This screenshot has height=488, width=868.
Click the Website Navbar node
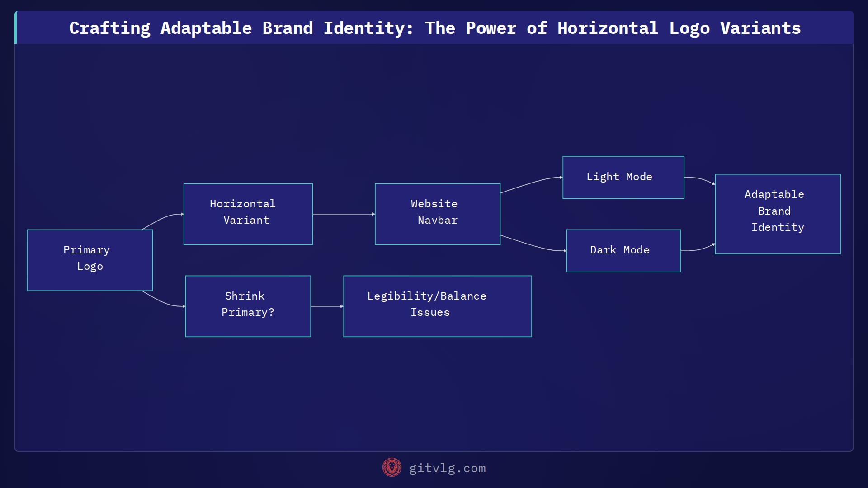(x=438, y=214)
